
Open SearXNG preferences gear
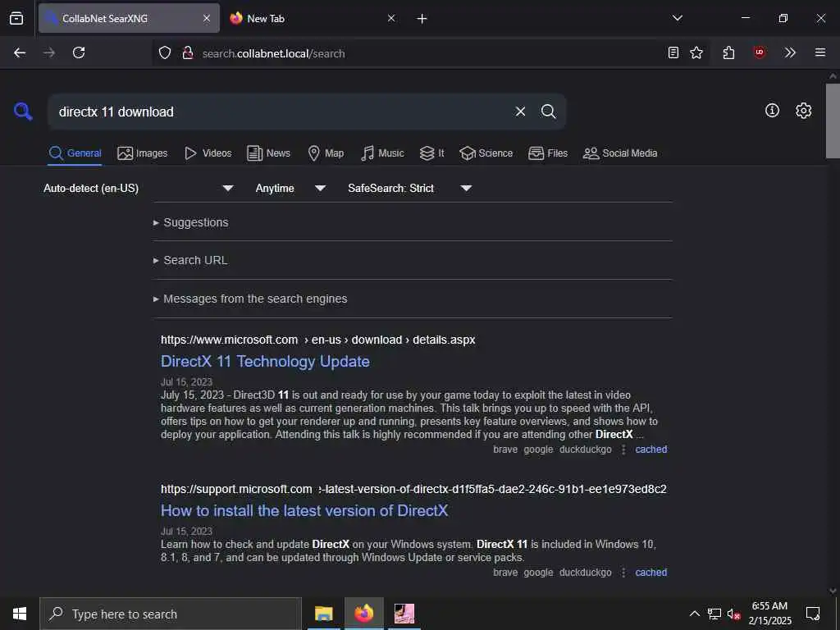click(x=803, y=111)
